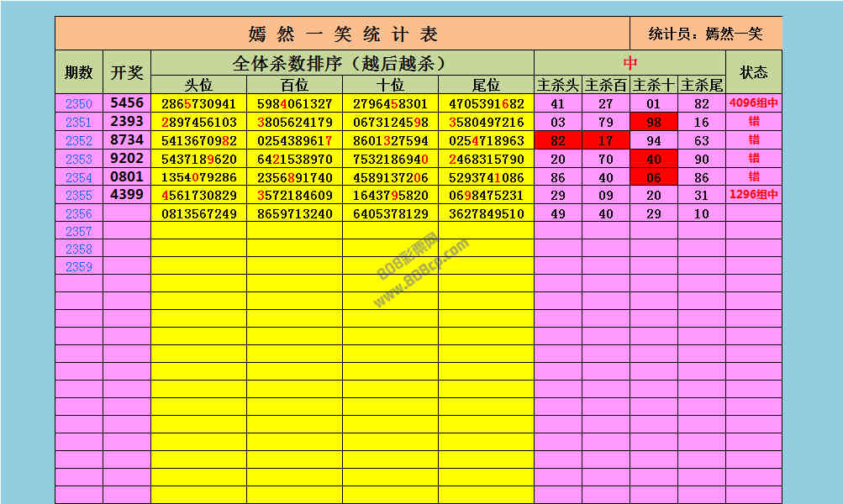Select the red cell showing 82
The height and width of the screenshot is (504, 843).
click(558, 141)
